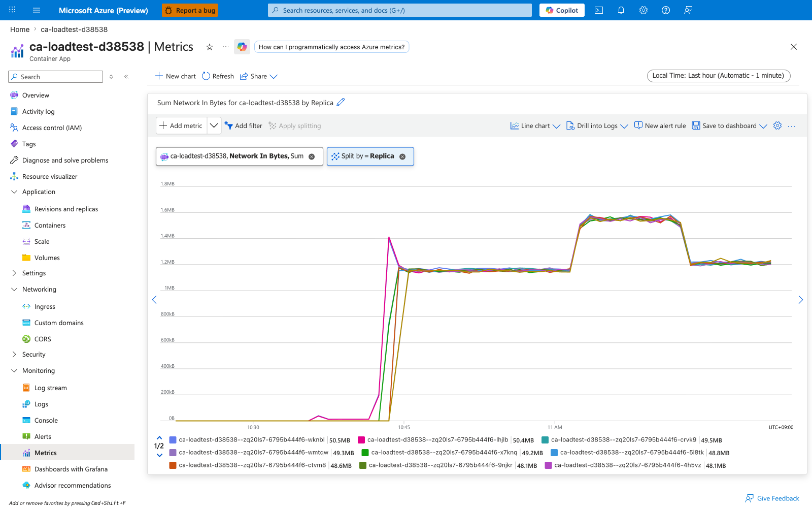The height and width of the screenshot is (508, 812).
Task: Click the Report a bug button
Action: point(190,10)
